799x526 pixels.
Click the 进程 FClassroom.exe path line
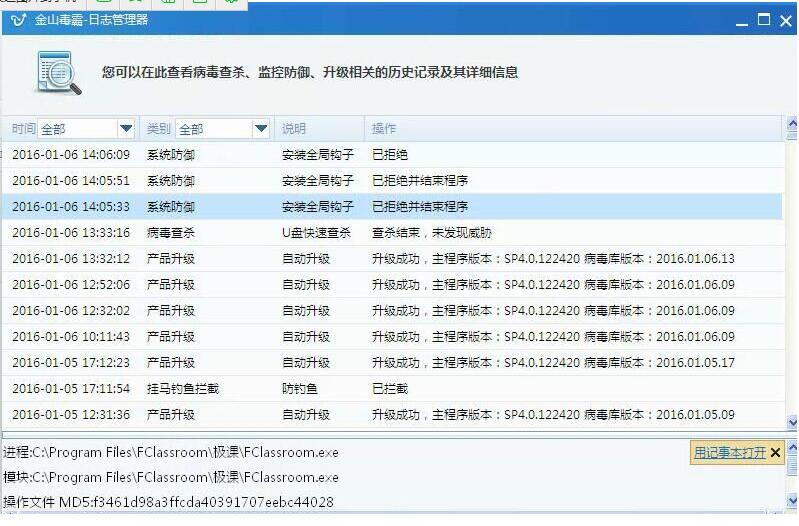[x=171, y=452]
